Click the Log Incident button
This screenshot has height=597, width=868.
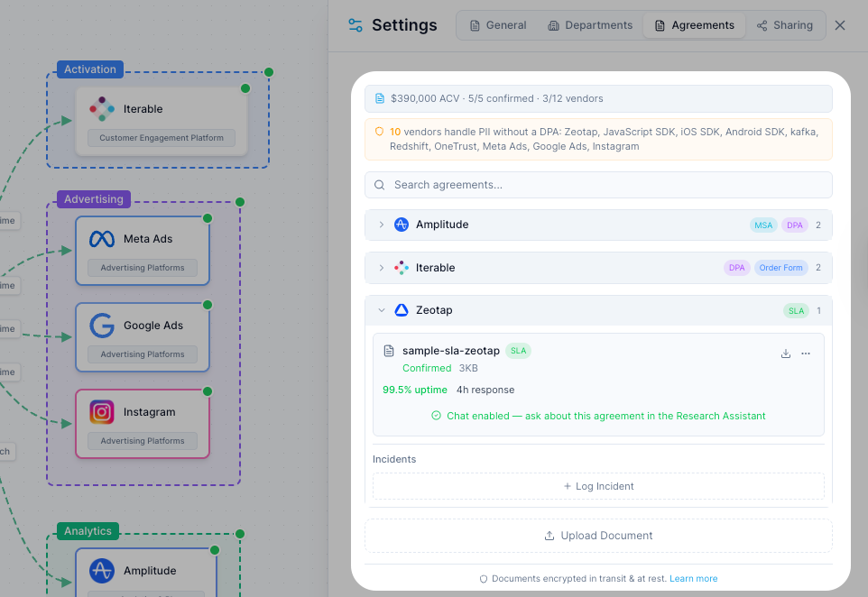(598, 486)
